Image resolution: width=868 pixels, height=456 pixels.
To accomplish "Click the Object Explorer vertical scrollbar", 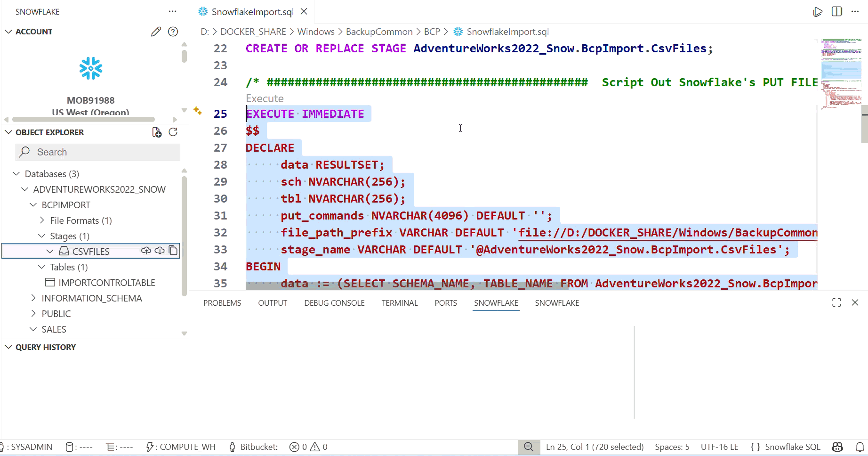I will click(x=184, y=236).
